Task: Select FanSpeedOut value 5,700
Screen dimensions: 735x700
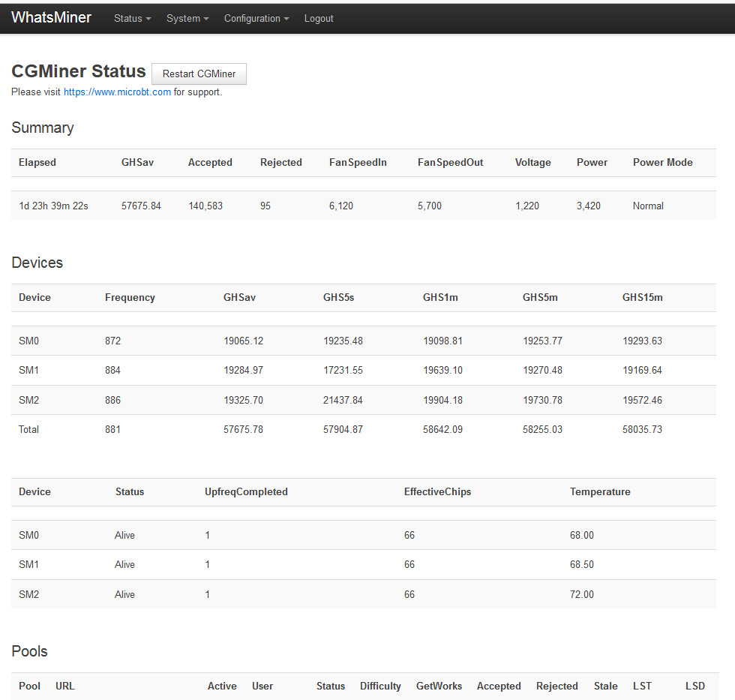Action: coord(429,206)
